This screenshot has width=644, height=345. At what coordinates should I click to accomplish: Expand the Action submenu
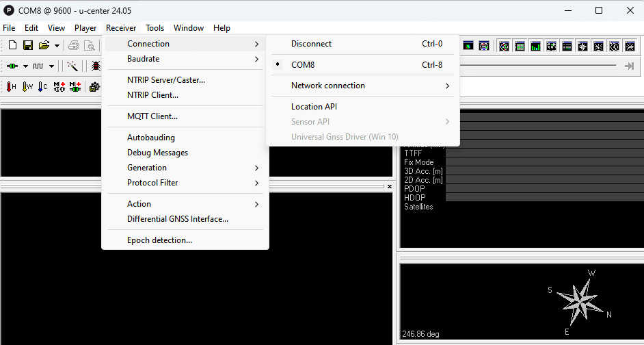click(x=185, y=204)
